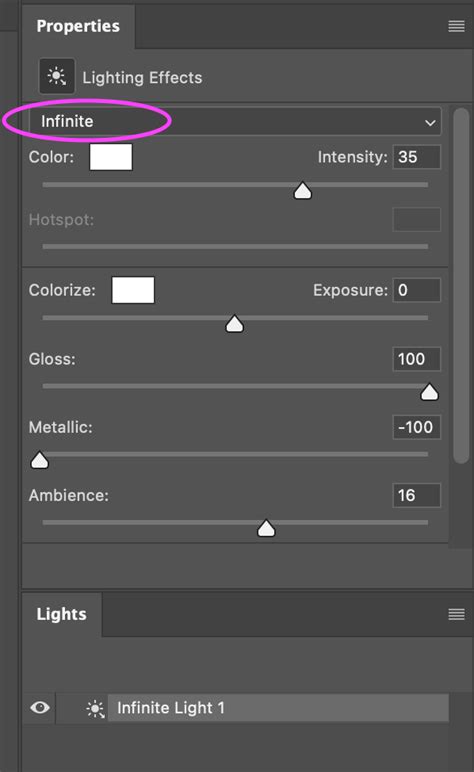474x772 pixels.
Task: Click the Metallic slider handle
Action: [x=40, y=460]
